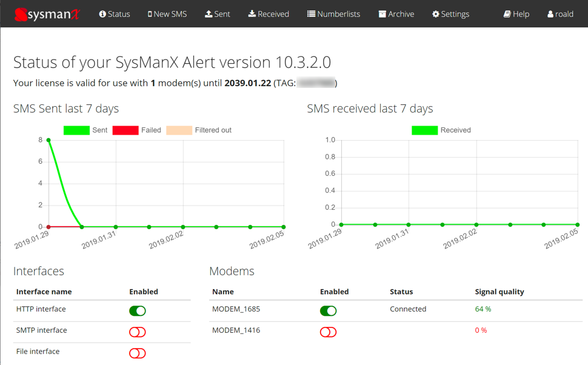The height and width of the screenshot is (365, 588).
Task: Open the roald account link
Action: pos(560,13)
